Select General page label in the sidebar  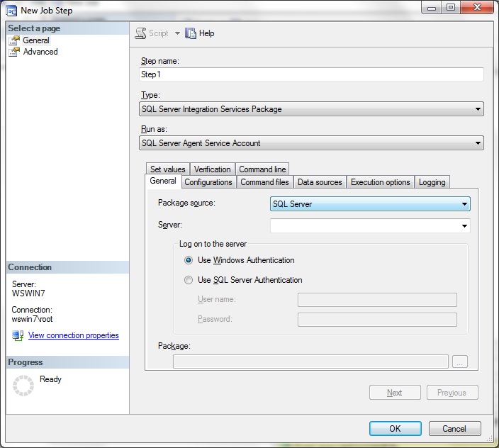(36, 40)
